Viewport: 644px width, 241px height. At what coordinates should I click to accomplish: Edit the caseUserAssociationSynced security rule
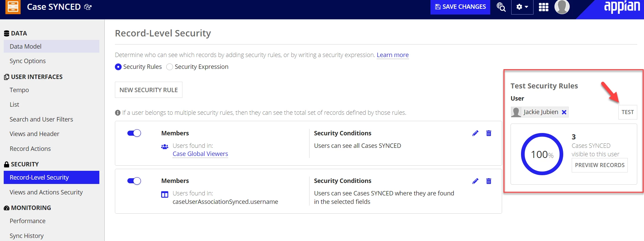click(x=475, y=181)
